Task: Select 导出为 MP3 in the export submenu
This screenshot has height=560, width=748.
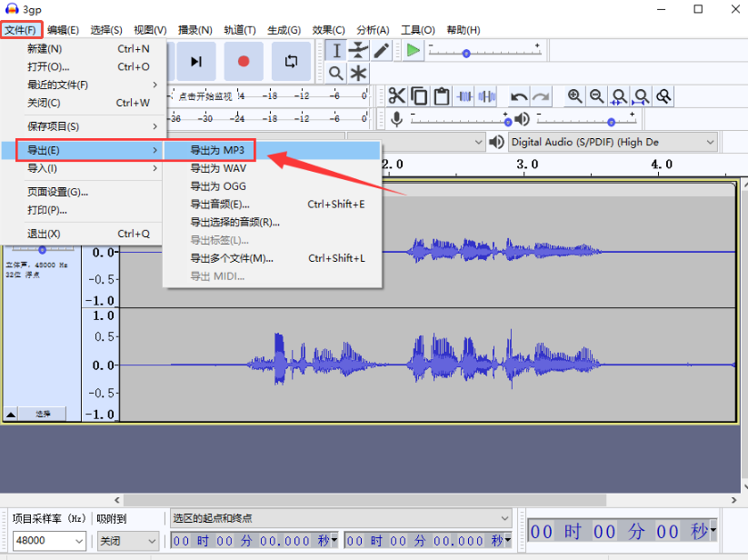Action: [272, 150]
